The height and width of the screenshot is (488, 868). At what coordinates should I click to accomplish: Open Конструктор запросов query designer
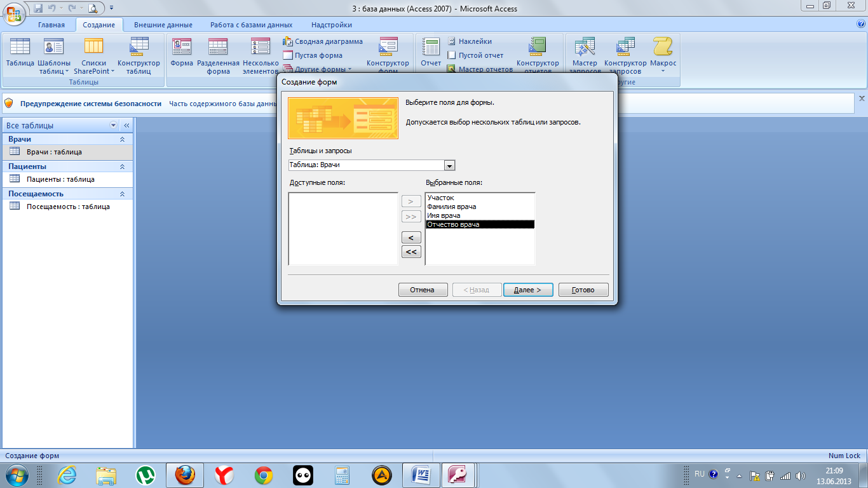click(x=625, y=55)
